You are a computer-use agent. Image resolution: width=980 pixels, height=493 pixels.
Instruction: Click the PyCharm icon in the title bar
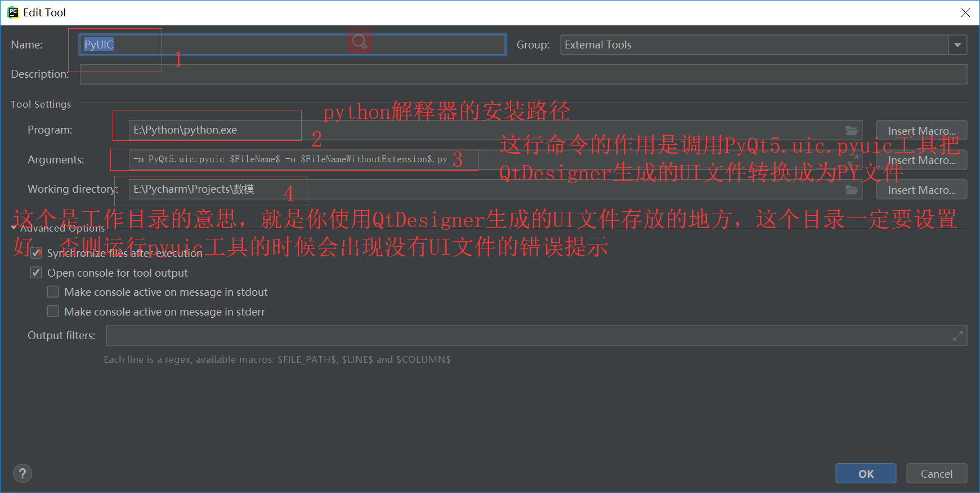13,12
